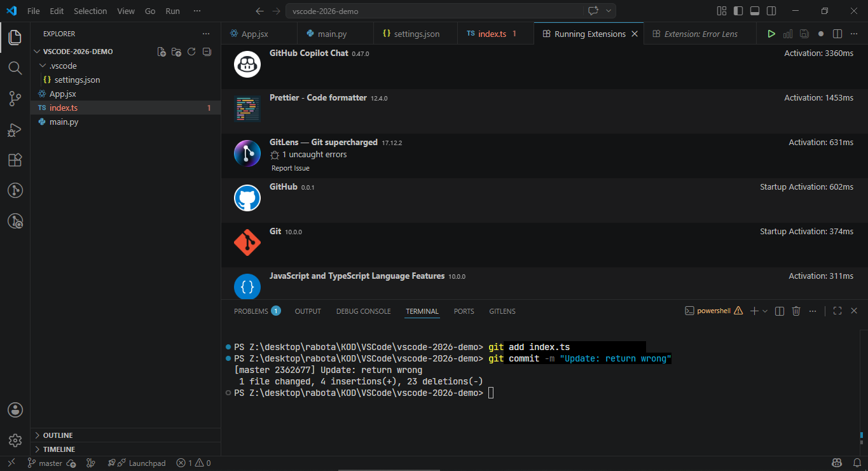The height and width of the screenshot is (471, 868).
Task: Open the Source Control view
Action: (x=15, y=98)
